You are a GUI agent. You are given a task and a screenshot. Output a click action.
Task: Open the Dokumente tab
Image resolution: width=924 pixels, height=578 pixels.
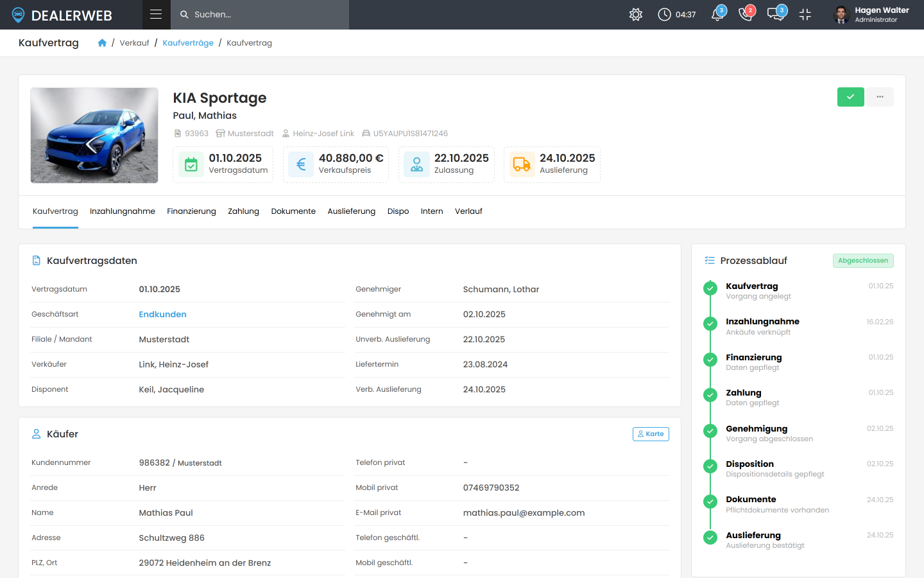click(x=293, y=211)
